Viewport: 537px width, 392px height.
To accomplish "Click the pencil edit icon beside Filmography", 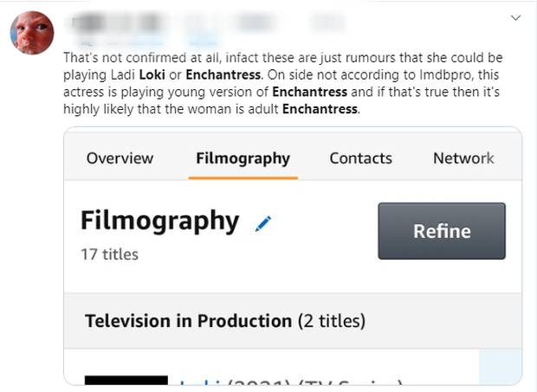I will [263, 223].
